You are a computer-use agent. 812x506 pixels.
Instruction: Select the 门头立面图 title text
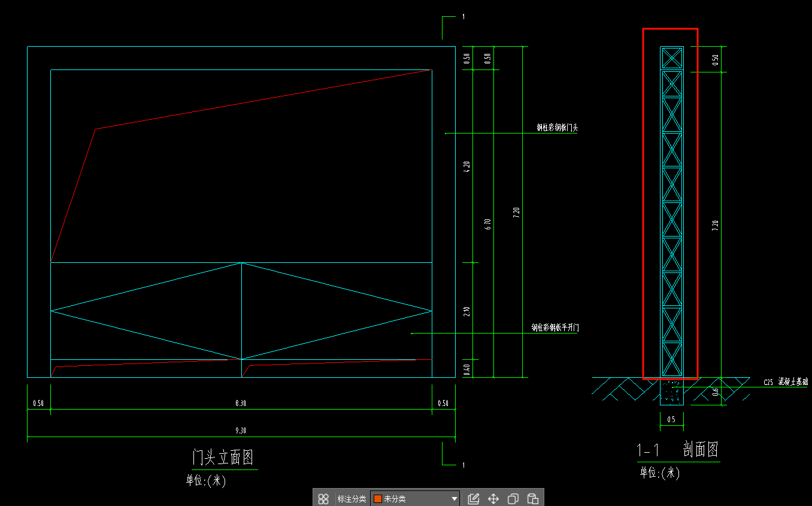pyautogui.click(x=223, y=457)
